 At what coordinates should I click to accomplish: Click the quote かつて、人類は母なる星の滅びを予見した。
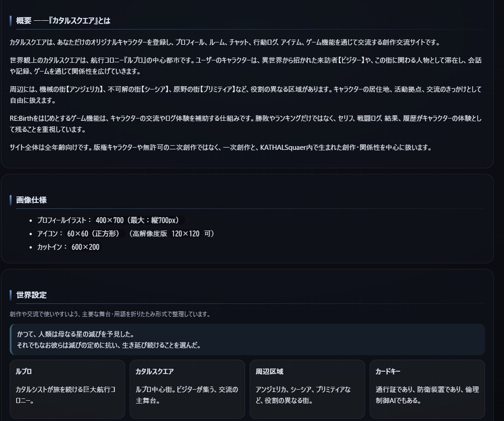point(76,334)
